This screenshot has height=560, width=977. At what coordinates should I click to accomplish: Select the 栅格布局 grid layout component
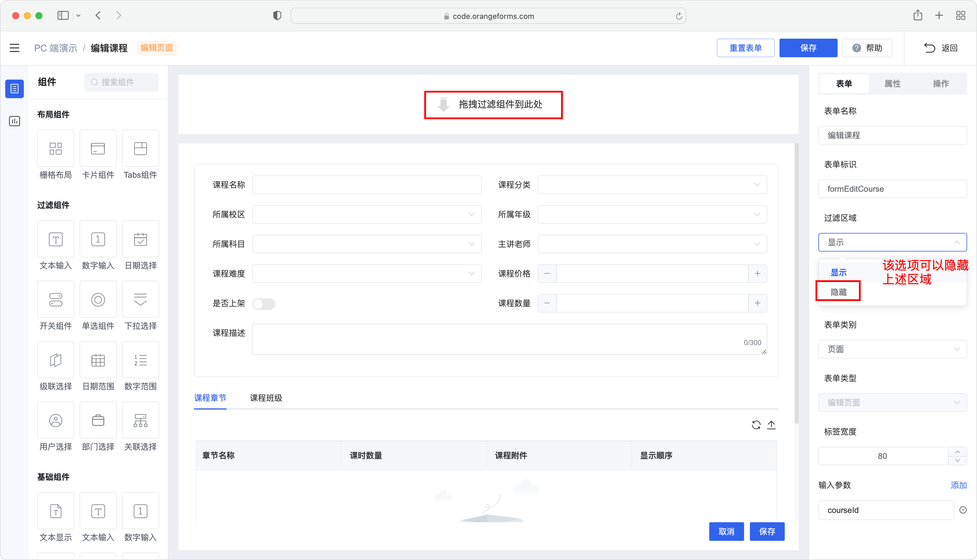[x=55, y=148]
